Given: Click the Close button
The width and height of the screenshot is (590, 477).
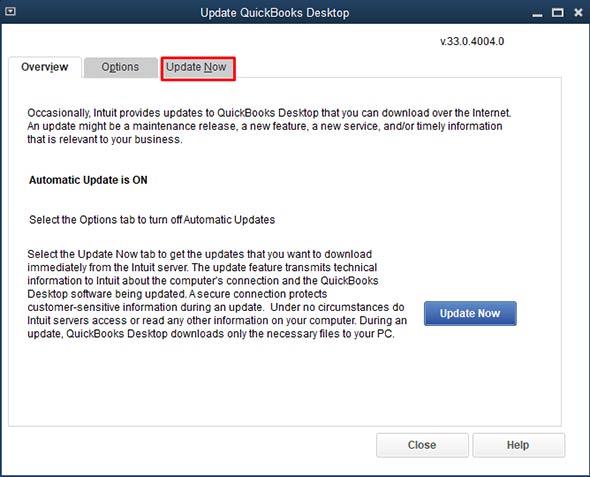Looking at the screenshot, I should (422, 445).
